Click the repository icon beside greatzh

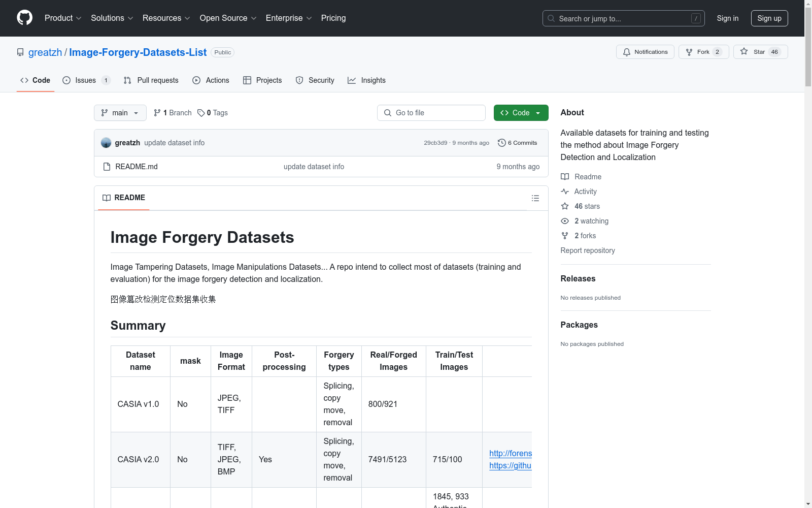pyautogui.click(x=20, y=52)
